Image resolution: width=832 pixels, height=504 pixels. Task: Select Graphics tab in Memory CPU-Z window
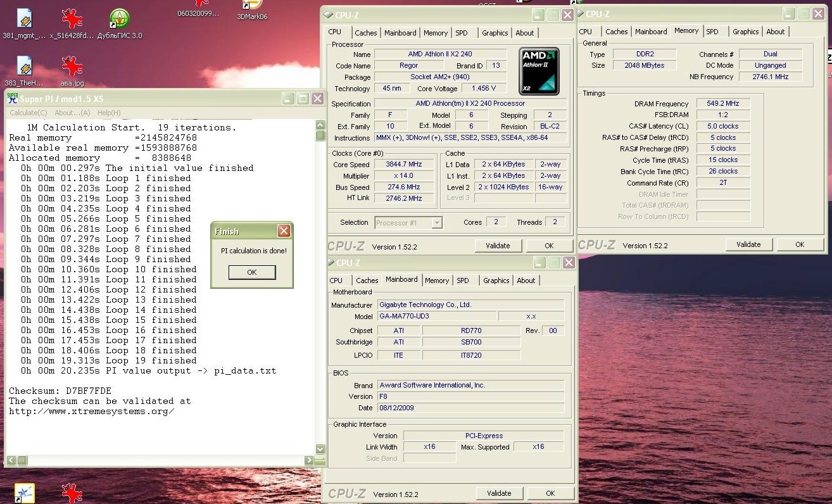[745, 32]
